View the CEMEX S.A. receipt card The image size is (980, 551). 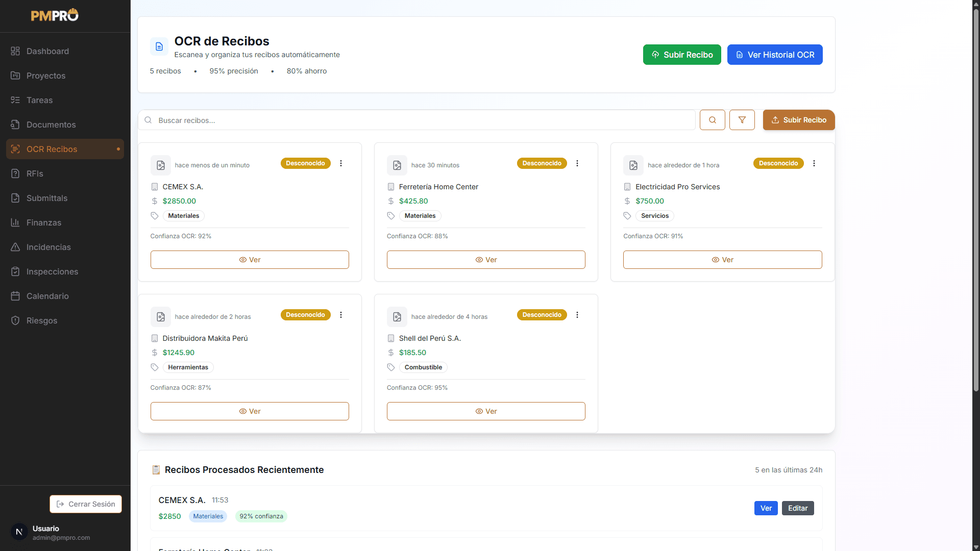tap(250, 260)
